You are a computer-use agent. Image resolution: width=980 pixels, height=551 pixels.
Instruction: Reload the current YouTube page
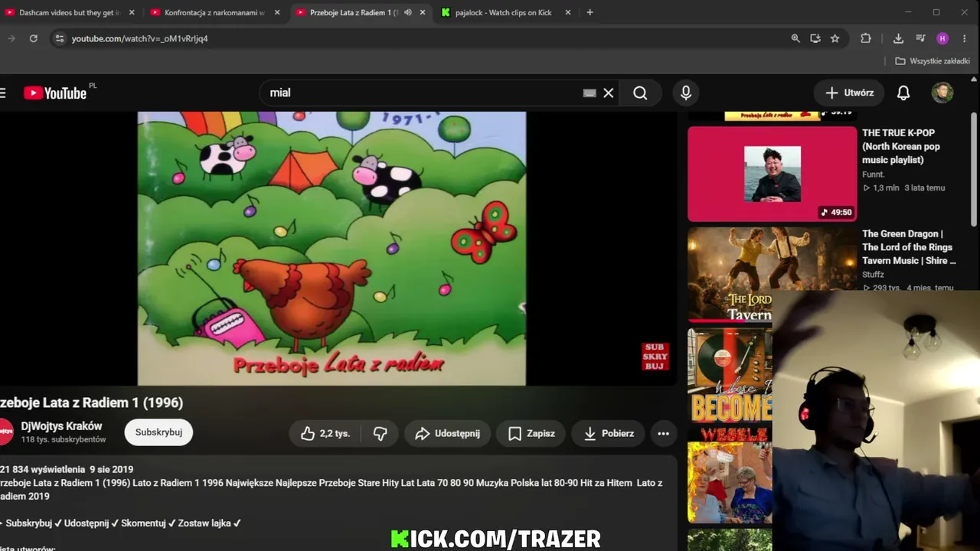pos(33,38)
